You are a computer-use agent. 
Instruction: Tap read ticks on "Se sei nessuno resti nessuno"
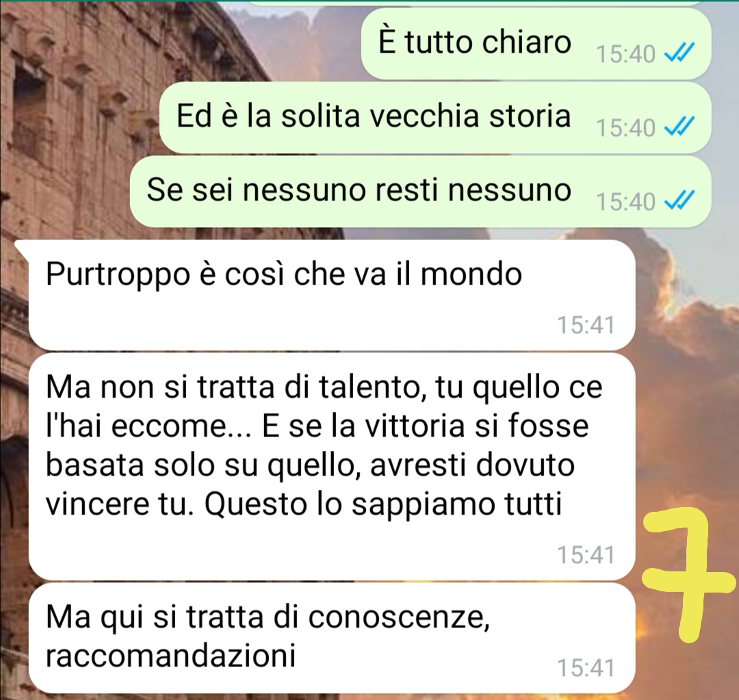[x=679, y=200]
